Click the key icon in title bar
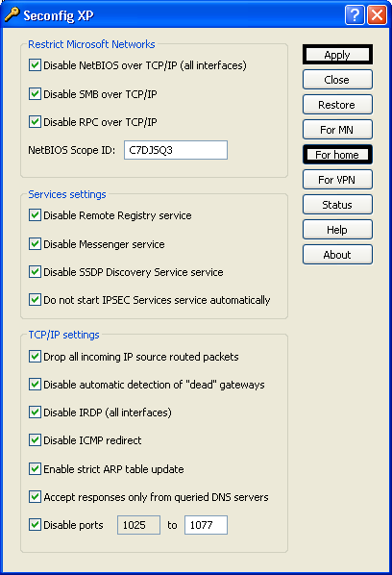 click(12, 15)
